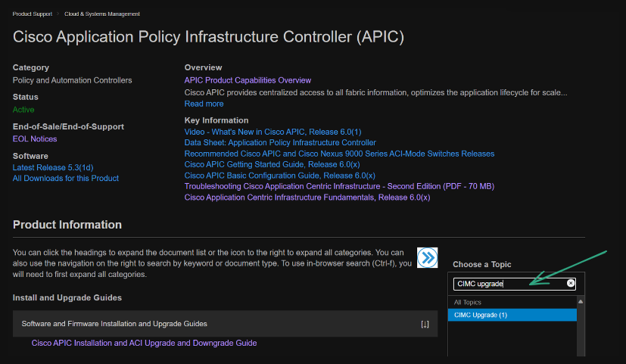
Task: Open APIC Product Capabilities Overview link
Action: click(248, 80)
